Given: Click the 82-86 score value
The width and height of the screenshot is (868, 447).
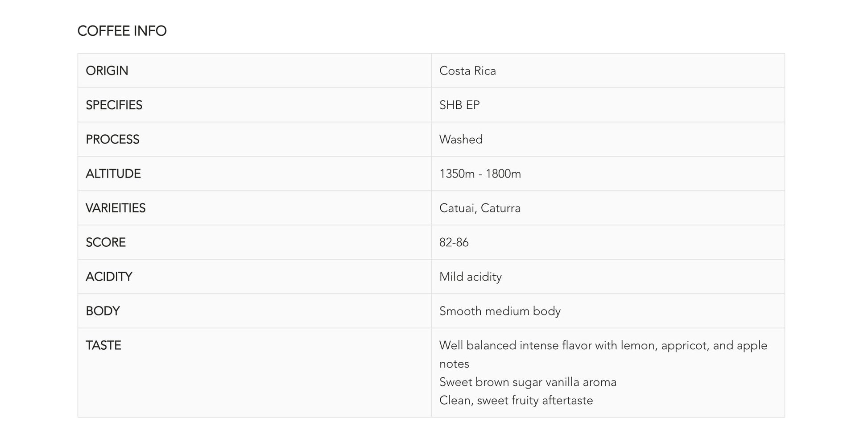Looking at the screenshot, I should (x=454, y=242).
